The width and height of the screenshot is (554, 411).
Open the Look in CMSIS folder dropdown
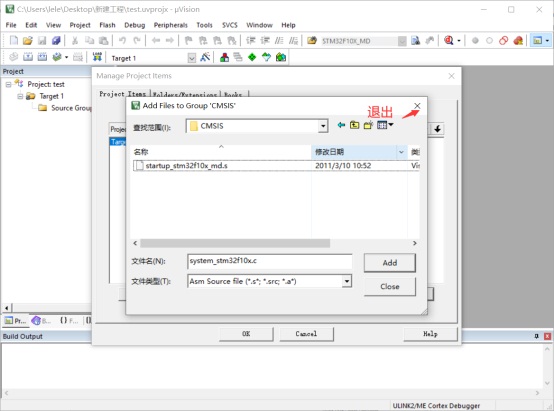pyautogui.click(x=323, y=126)
